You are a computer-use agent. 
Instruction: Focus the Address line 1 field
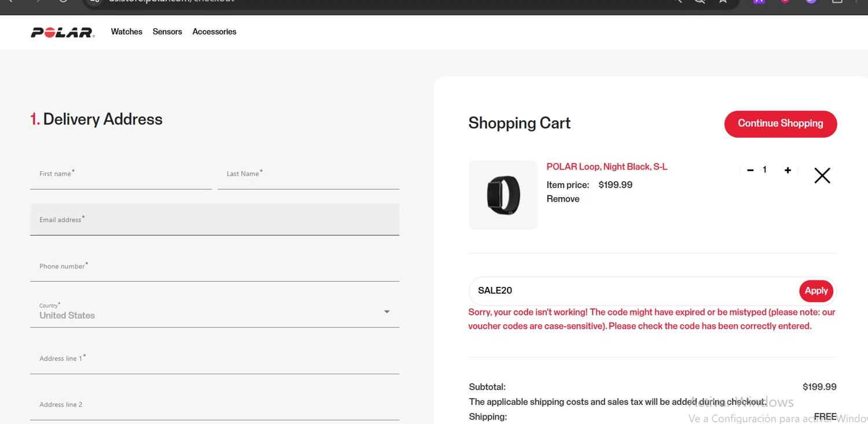click(215, 359)
